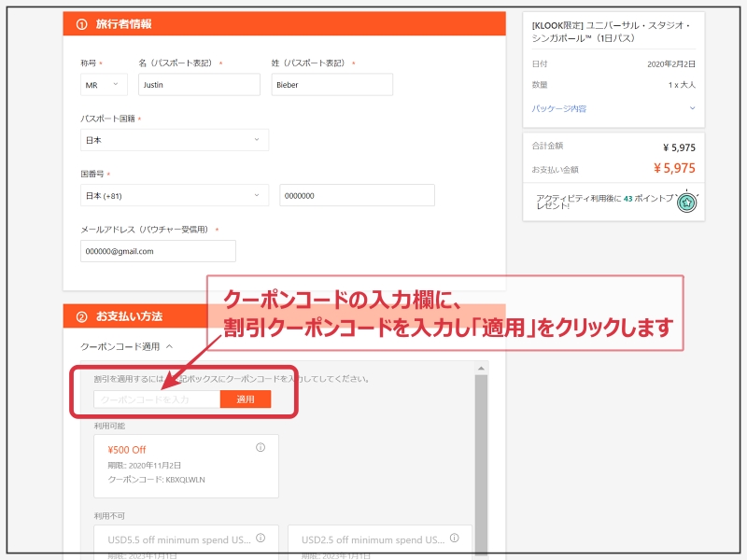Click the USD2.5 off minimum spend coupon
Screen dimensions: 747x560
[x=380, y=542]
